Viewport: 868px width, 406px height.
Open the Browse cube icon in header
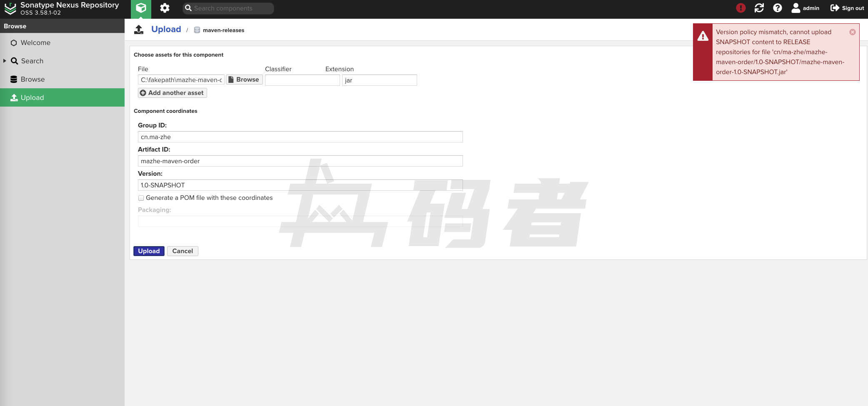(141, 8)
